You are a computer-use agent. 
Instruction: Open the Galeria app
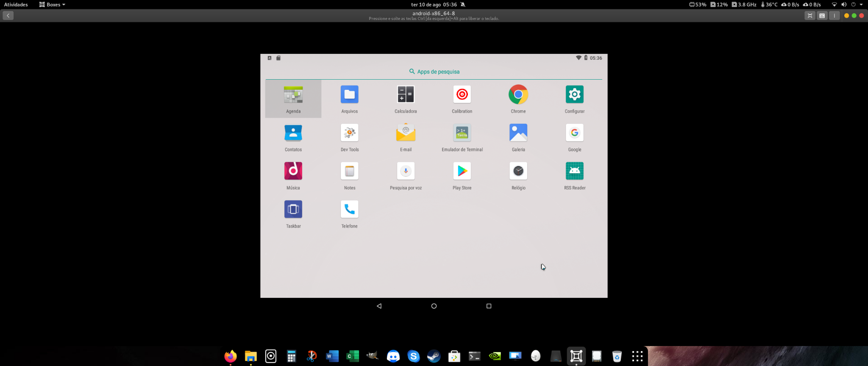pyautogui.click(x=518, y=137)
